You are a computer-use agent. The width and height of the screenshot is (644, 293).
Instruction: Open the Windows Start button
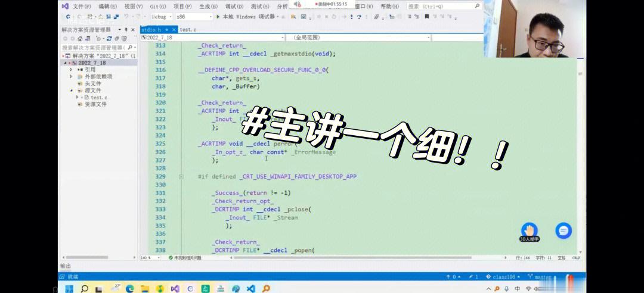pyautogui.click(x=70, y=288)
